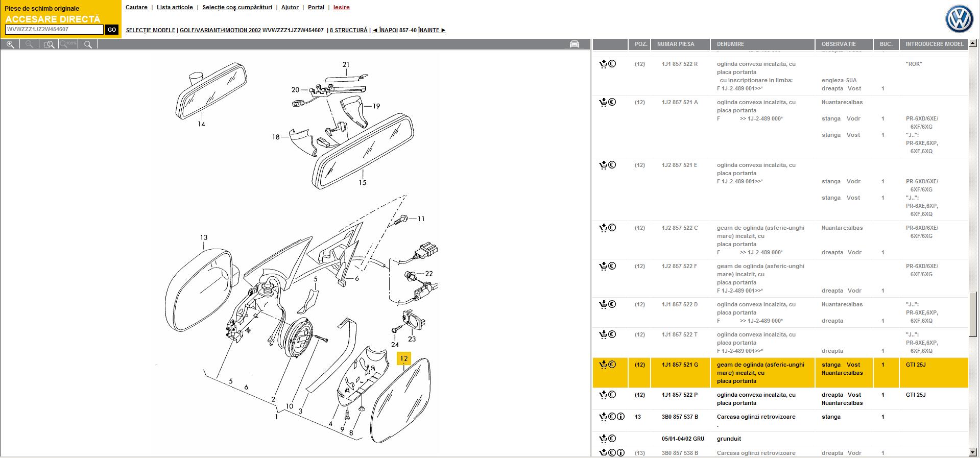Viewport: 980px width, 458px height.
Task: Click the 'grunduit' description text
Action: point(729,439)
